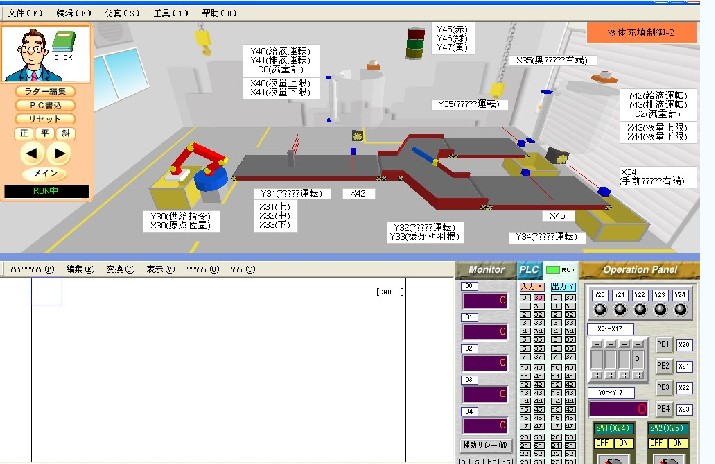Screen dimensions: 715x464
Task: Click the PE1 operation panel button
Action: point(663,344)
